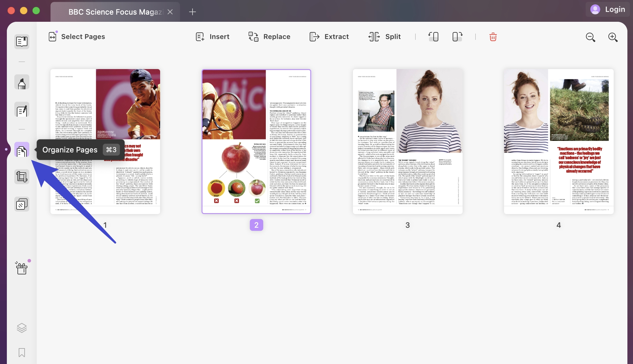
Task: Extract pages from the document
Action: (x=329, y=36)
